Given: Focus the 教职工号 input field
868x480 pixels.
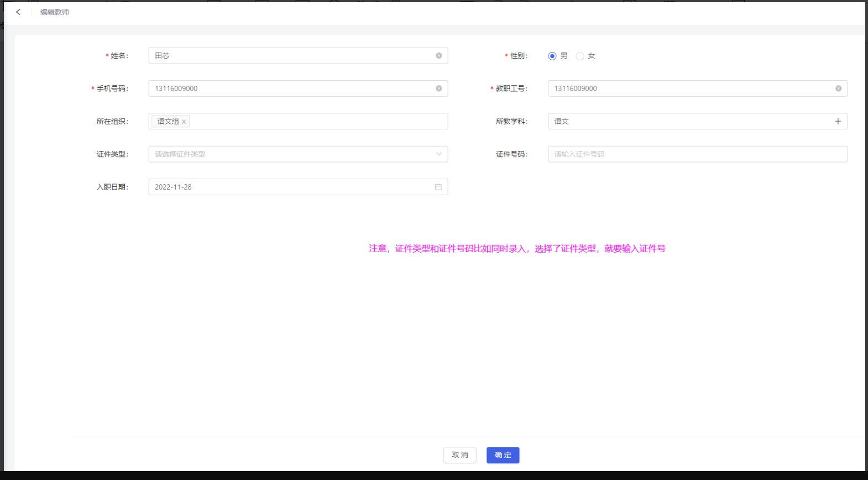Looking at the screenshot, I should click(691, 88).
